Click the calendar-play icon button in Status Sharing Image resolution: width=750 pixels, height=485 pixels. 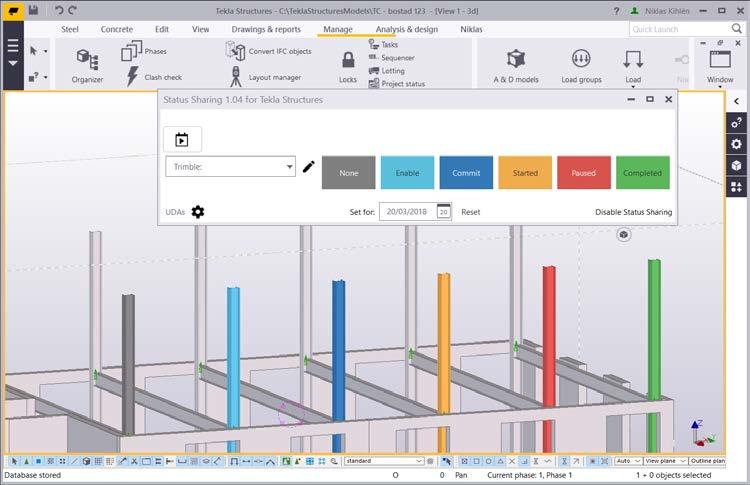tap(182, 139)
